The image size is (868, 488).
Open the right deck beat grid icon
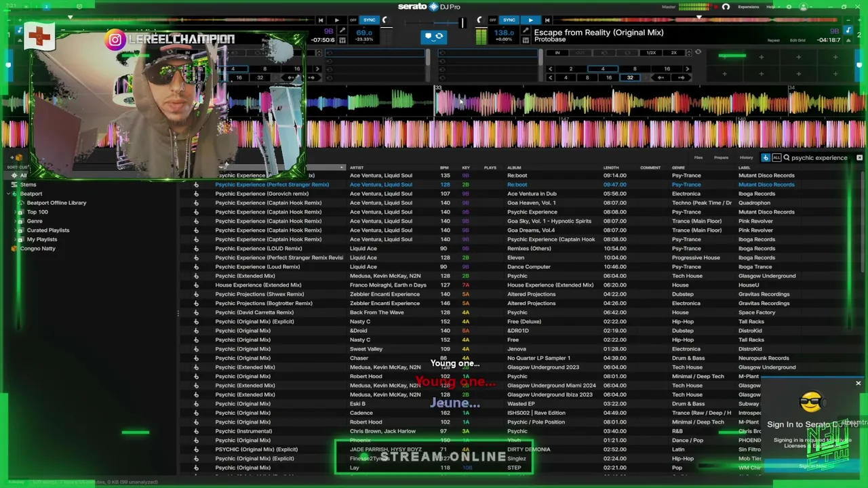tap(525, 40)
